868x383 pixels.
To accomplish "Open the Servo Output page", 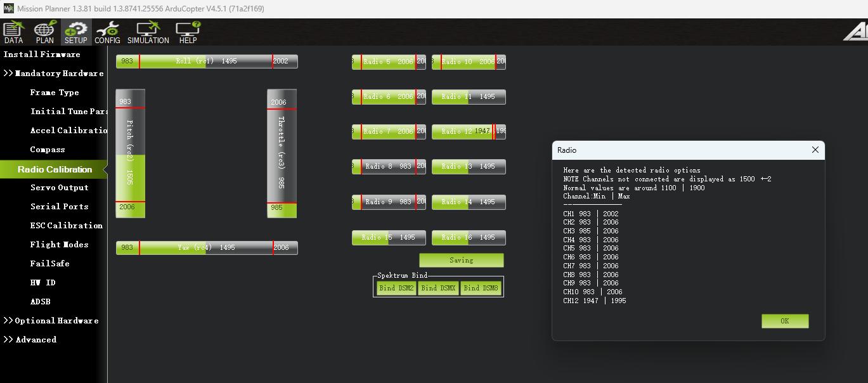I will [60, 188].
